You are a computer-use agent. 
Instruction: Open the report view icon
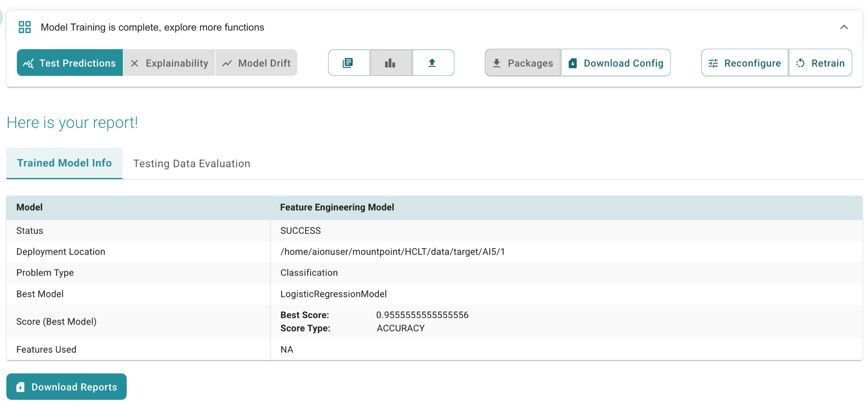pyautogui.click(x=348, y=63)
